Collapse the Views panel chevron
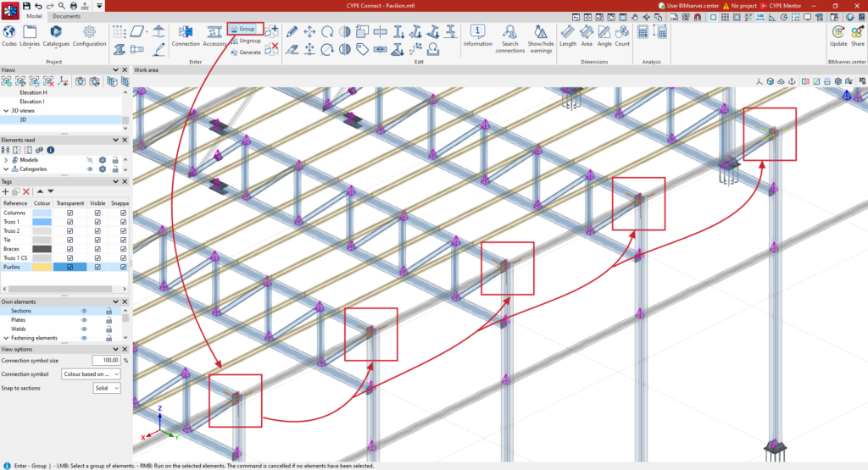Viewport: 868px width, 470px height. [x=115, y=70]
